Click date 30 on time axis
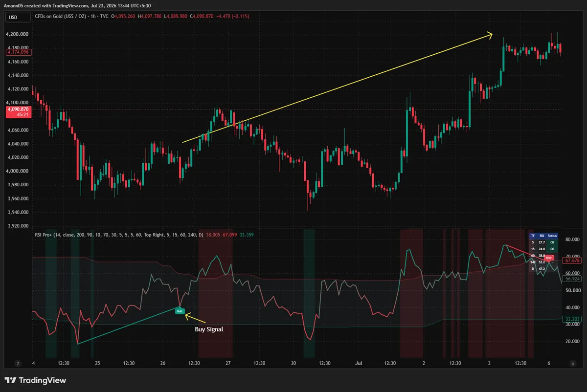Viewport: 587px width, 392px height. coord(293,363)
